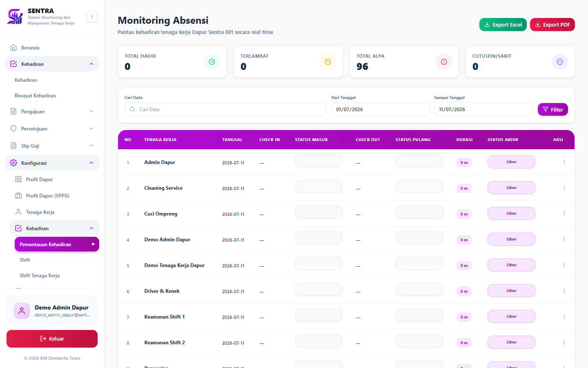Click the Total Hadir check circle icon

pos(212,62)
